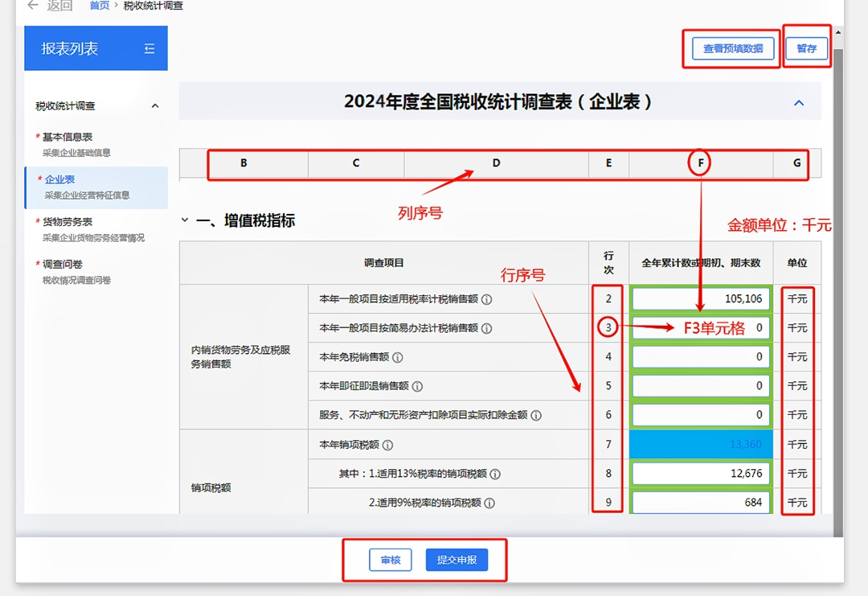
Task: Click the blue computed cell in row 7
Action: (x=701, y=444)
